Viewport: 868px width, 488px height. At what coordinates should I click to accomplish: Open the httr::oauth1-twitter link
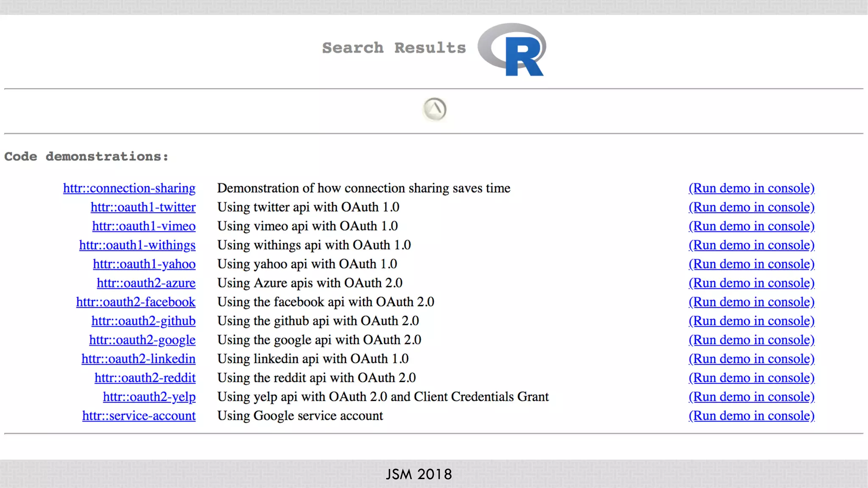click(143, 207)
